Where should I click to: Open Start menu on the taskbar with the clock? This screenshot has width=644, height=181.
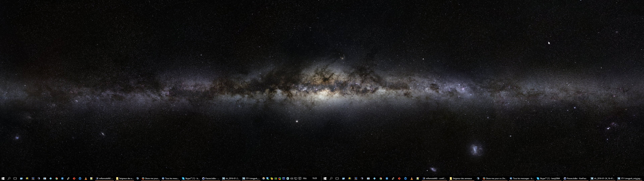click(3, 178)
